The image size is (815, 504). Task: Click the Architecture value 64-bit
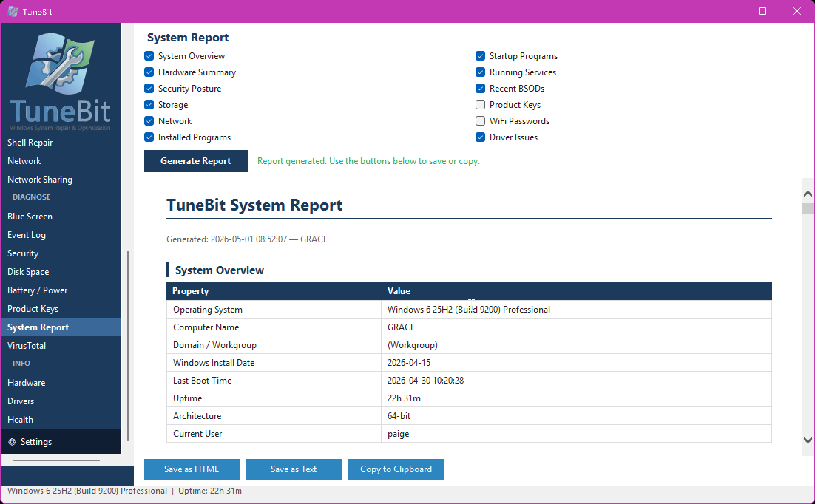(x=399, y=416)
